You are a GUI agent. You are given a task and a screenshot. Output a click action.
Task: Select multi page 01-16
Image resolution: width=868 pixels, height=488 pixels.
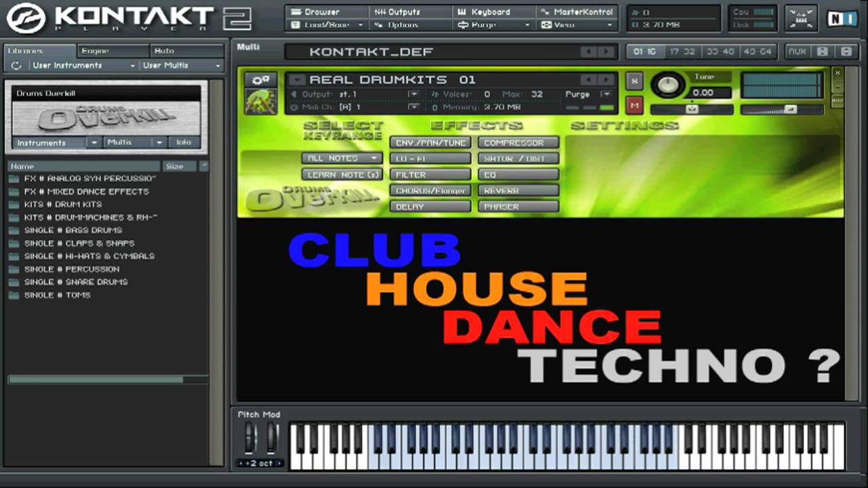click(644, 52)
